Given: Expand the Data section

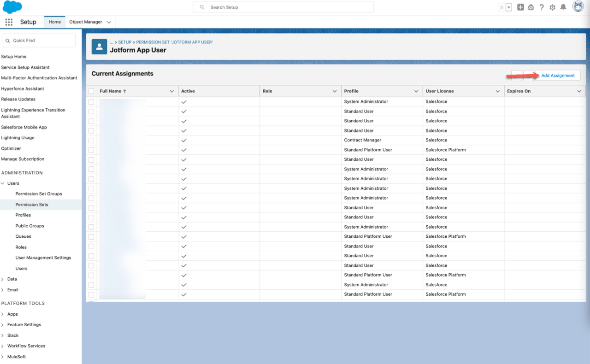Looking at the screenshot, I should (3, 279).
